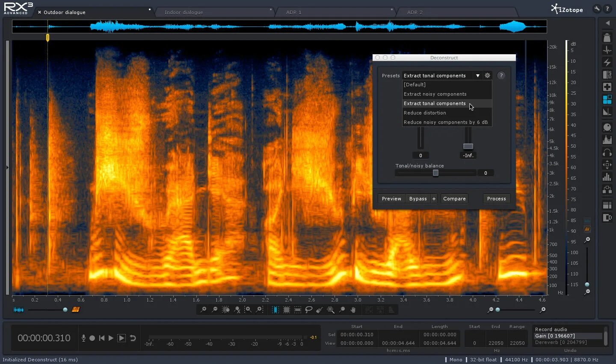The image size is (616, 364).
Task: Click the yellow playhead marker
Action: click(x=47, y=38)
